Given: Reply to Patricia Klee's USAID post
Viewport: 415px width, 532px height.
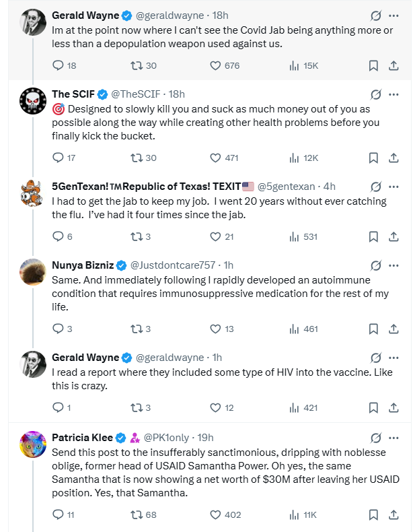Looking at the screenshot, I should (x=58, y=514).
